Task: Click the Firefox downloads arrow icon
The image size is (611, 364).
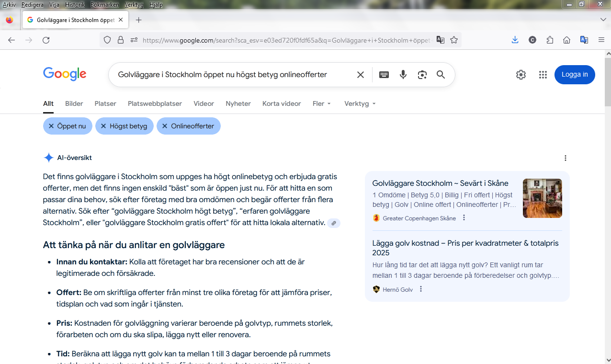Action: [515, 40]
